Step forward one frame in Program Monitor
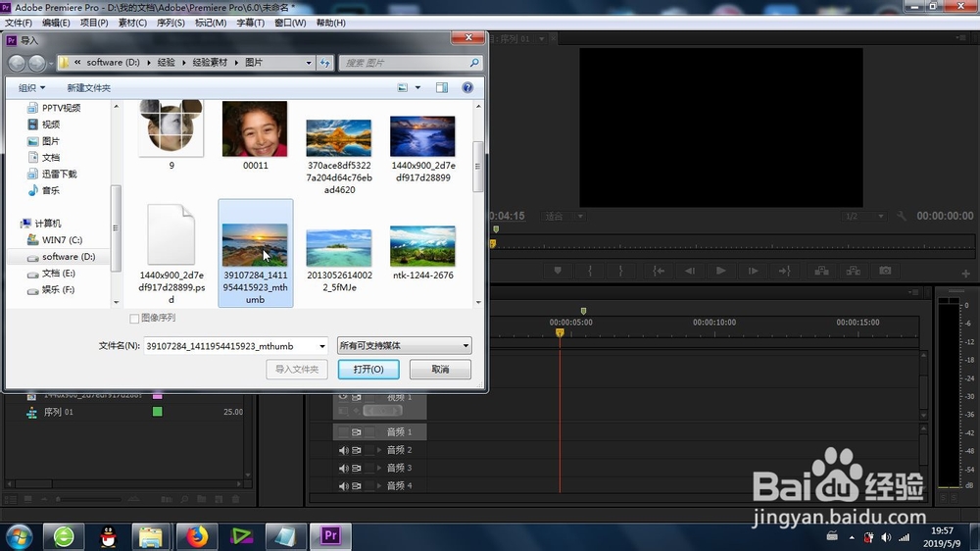The width and height of the screenshot is (980, 551). 753,271
